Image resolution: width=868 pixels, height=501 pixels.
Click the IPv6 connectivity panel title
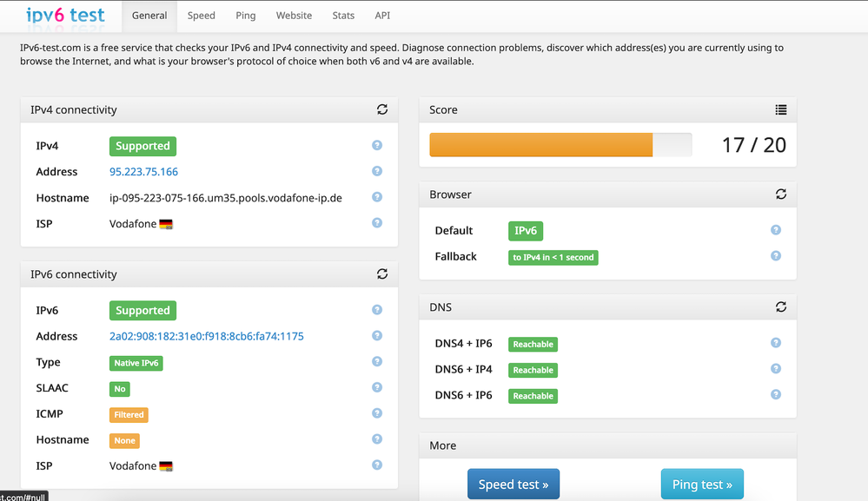point(74,274)
